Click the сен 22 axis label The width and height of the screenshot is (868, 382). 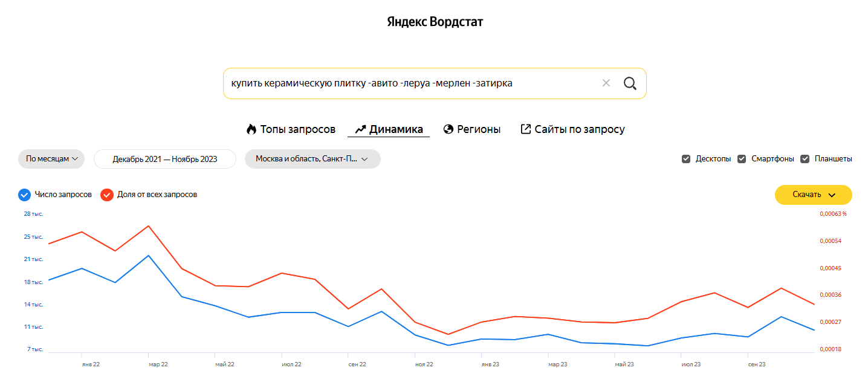click(357, 364)
